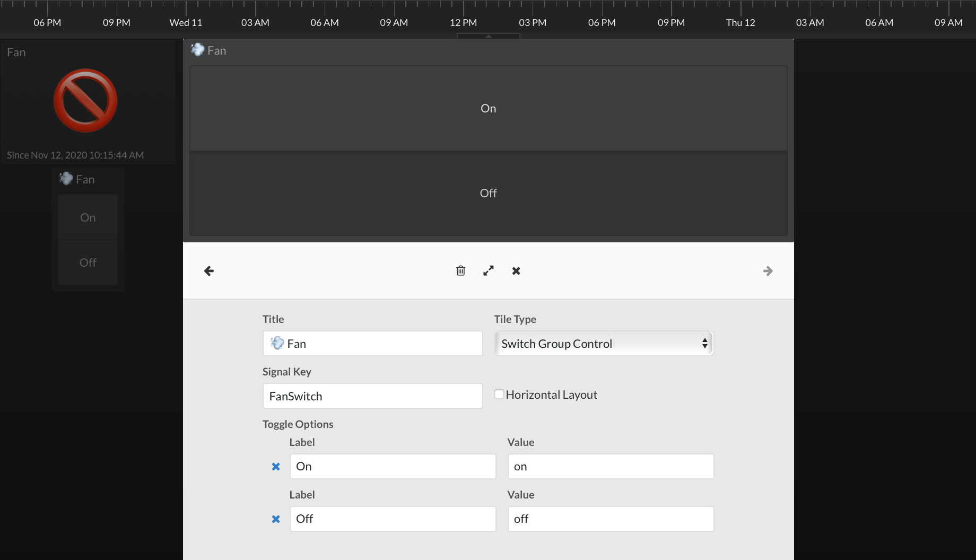Click the first Label field with On

tap(393, 467)
